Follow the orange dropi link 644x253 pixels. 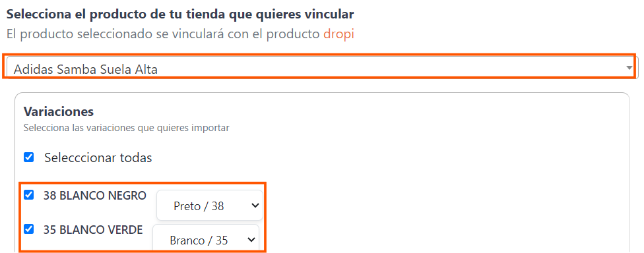tap(339, 34)
